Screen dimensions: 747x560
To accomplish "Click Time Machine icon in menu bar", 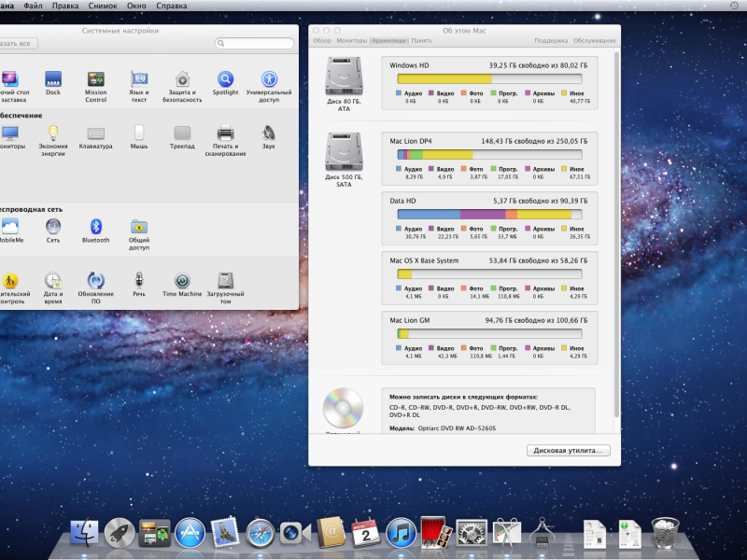I will click(734, 6).
